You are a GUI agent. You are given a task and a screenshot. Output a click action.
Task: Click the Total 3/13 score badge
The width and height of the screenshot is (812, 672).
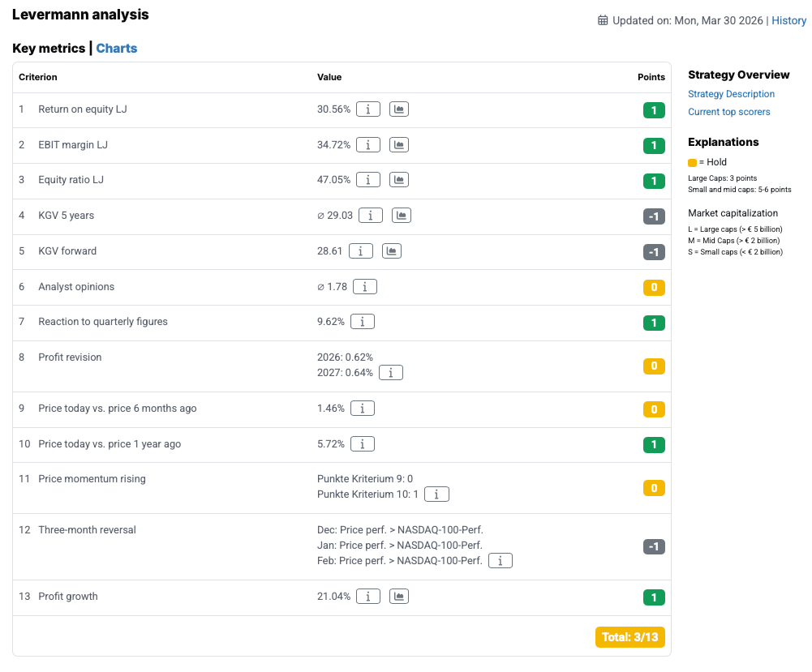coord(629,637)
